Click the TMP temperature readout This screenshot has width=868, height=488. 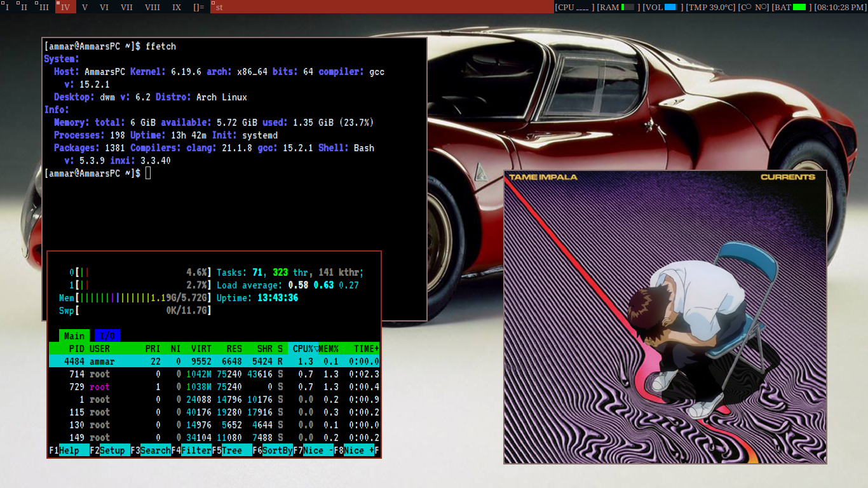[712, 7]
